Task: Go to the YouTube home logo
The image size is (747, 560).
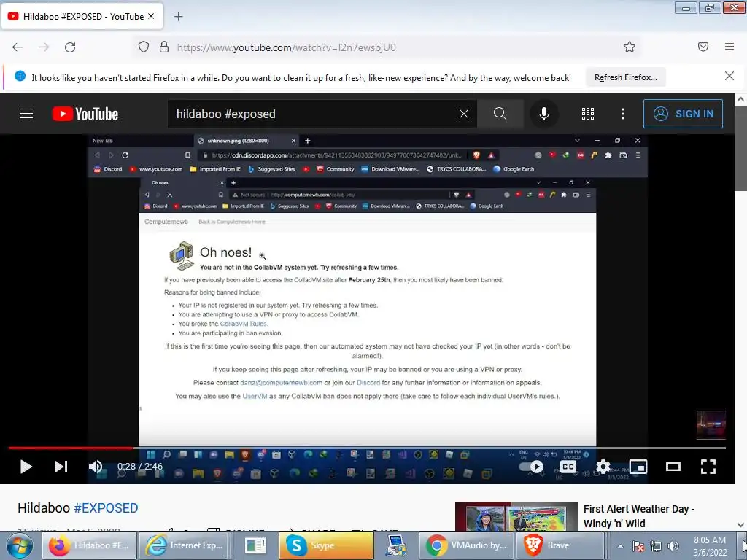Action: pyautogui.click(x=85, y=114)
